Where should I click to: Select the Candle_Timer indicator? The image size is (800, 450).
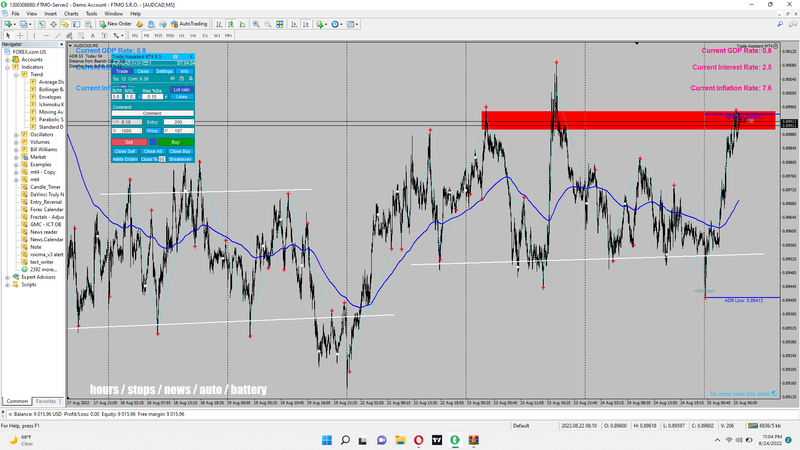[x=45, y=187]
